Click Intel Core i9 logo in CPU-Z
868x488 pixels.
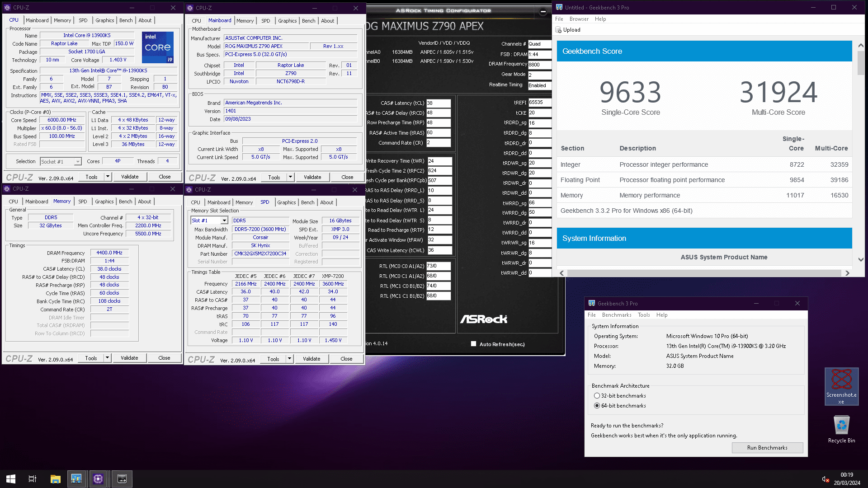pos(158,47)
